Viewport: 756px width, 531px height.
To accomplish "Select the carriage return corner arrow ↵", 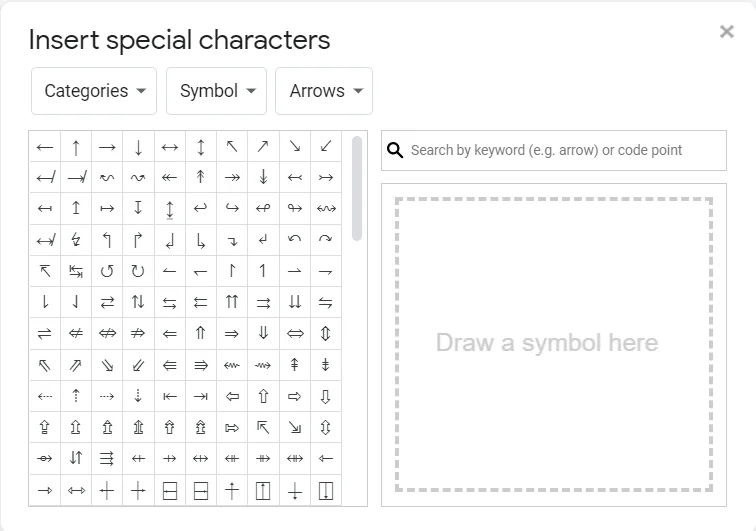I will (x=263, y=240).
